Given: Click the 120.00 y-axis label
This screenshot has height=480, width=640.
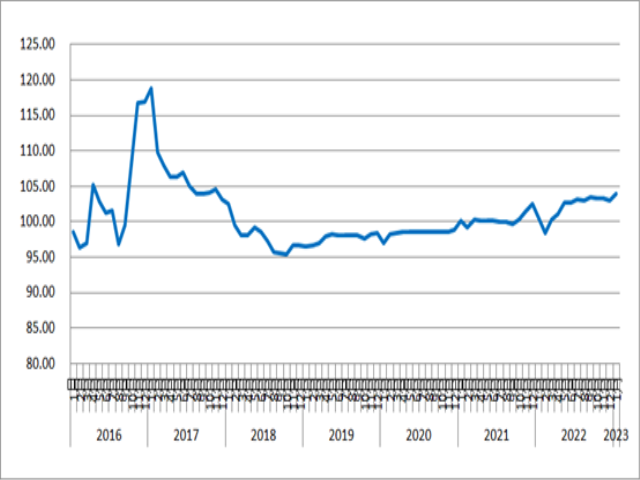Looking at the screenshot, I should tap(38, 80).
